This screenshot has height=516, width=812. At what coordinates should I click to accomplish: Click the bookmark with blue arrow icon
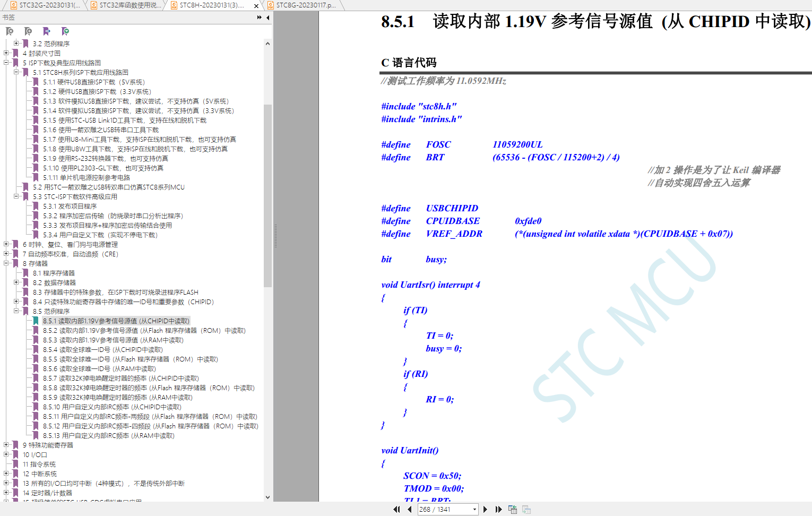pyautogui.click(x=47, y=31)
